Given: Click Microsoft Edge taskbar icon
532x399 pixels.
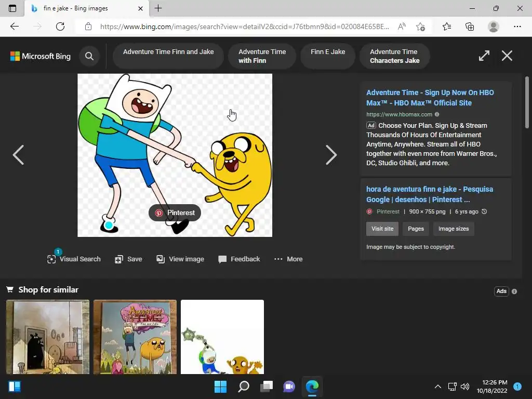Looking at the screenshot, I should 312,387.
